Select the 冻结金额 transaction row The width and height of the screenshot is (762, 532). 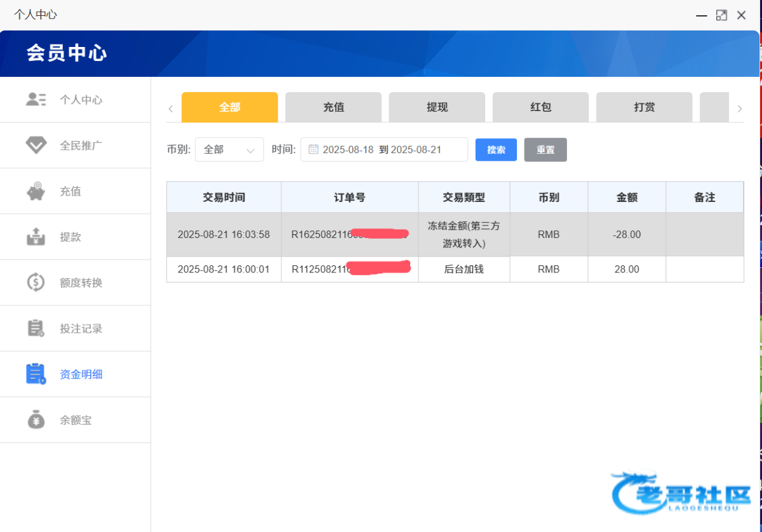[x=455, y=234]
